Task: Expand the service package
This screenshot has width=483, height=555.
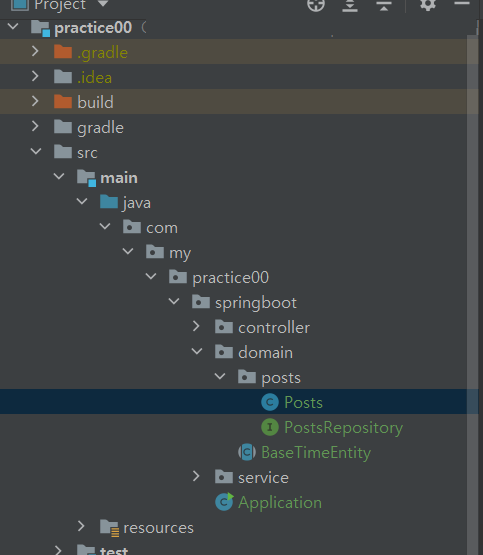Action: (196, 476)
